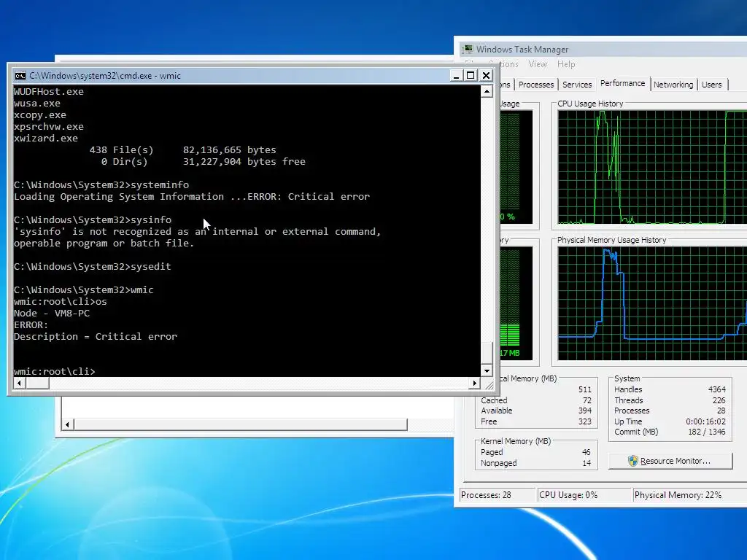Click the Free memory value 323

click(x=584, y=422)
